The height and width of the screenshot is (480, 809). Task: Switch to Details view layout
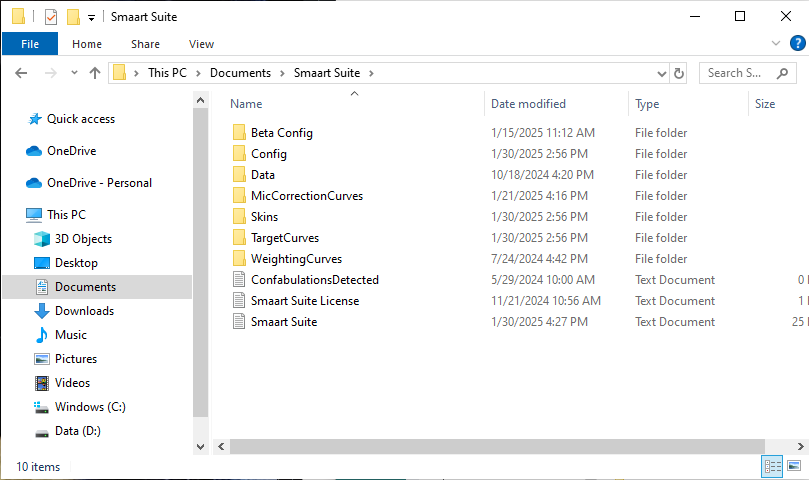pyautogui.click(x=772, y=467)
